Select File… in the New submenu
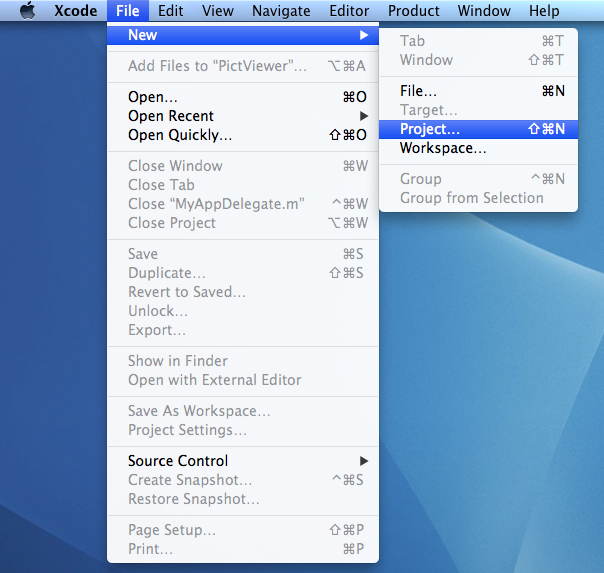 tap(478, 91)
